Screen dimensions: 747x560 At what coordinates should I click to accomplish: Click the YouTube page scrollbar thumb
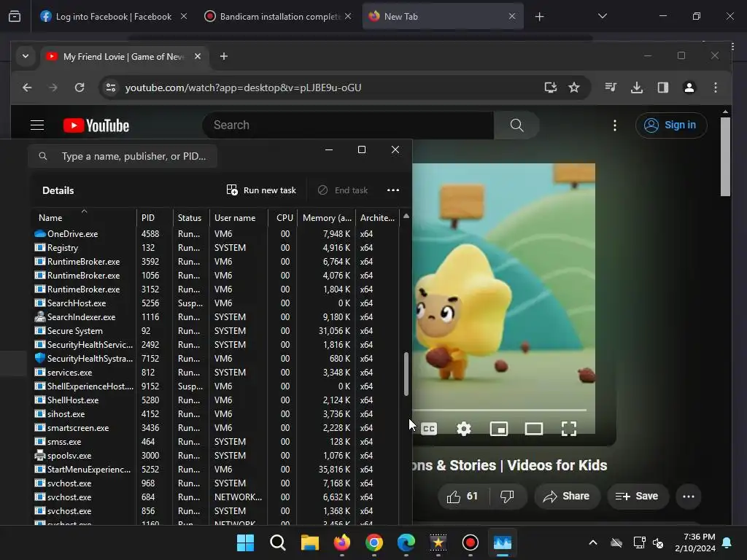(x=725, y=157)
